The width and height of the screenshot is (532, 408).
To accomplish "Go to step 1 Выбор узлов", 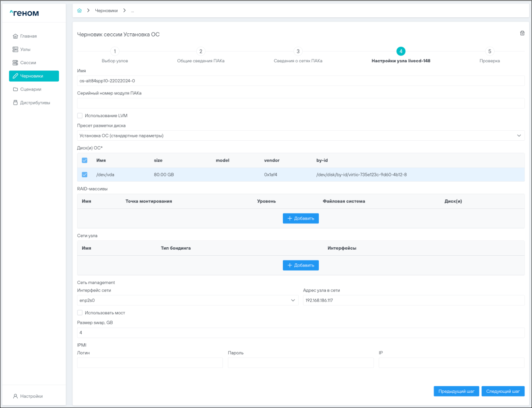I will click(x=115, y=51).
